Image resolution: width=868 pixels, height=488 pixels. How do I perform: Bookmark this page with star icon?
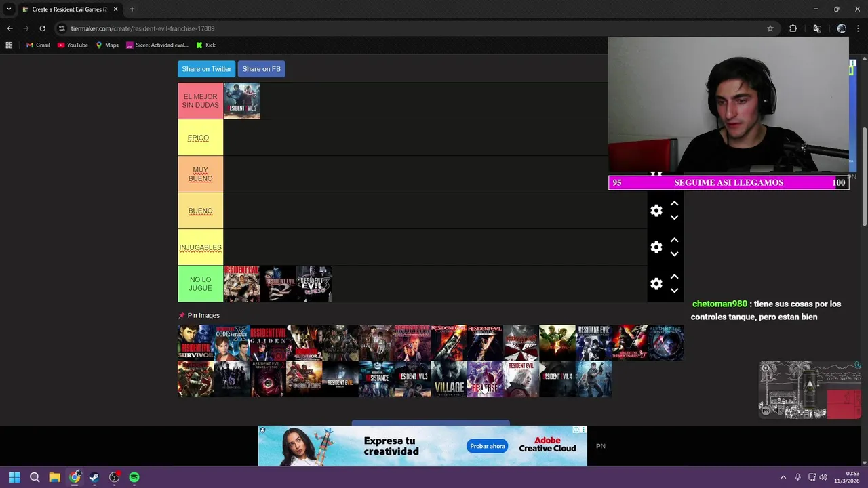coord(770,28)
